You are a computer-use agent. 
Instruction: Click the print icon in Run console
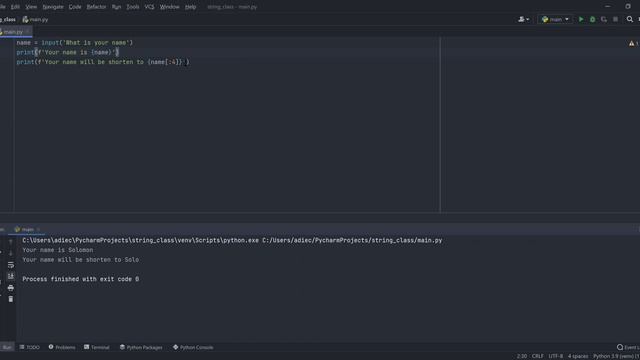[x=11, y=288]
